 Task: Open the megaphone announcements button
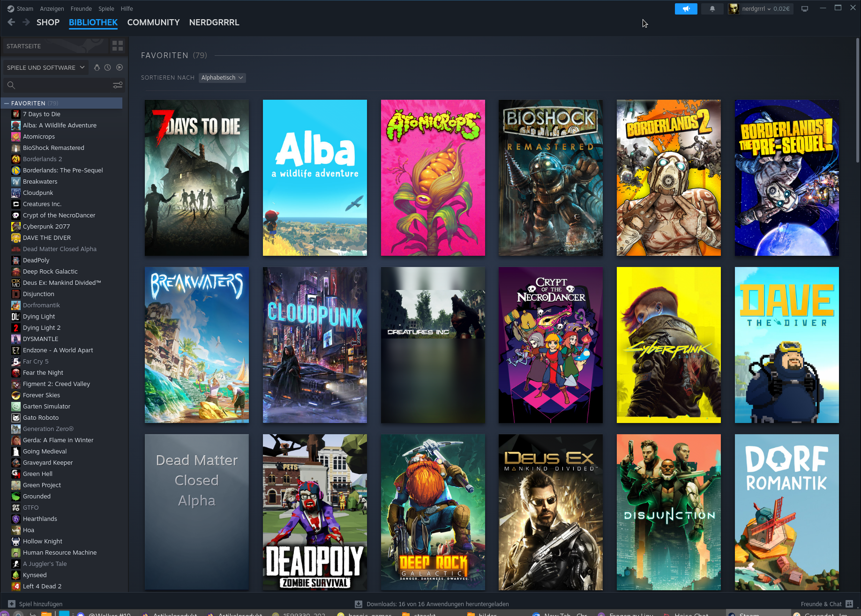[x=686, y=8]
